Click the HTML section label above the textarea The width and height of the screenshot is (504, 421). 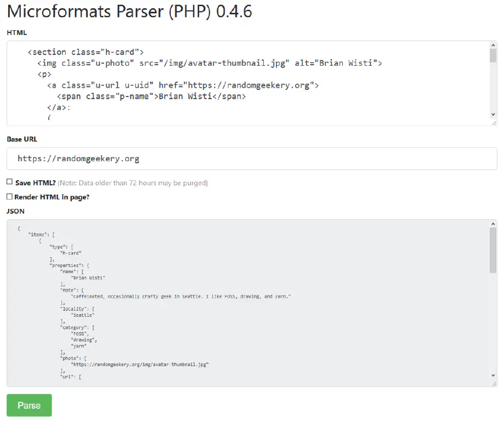click(x=15, y=32)
